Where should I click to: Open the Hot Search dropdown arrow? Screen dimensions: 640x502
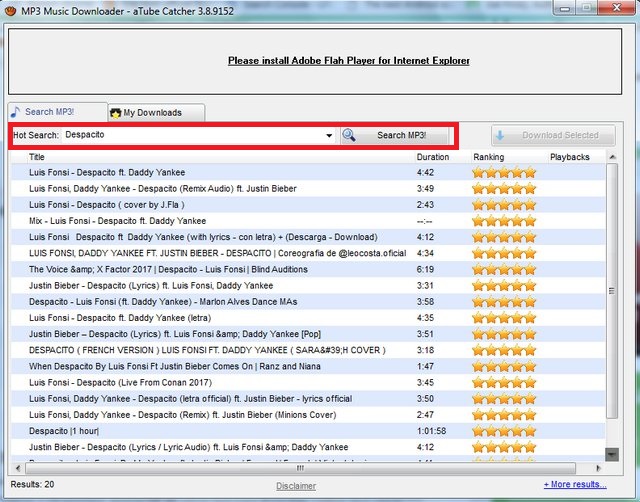(x=329, y=135)
